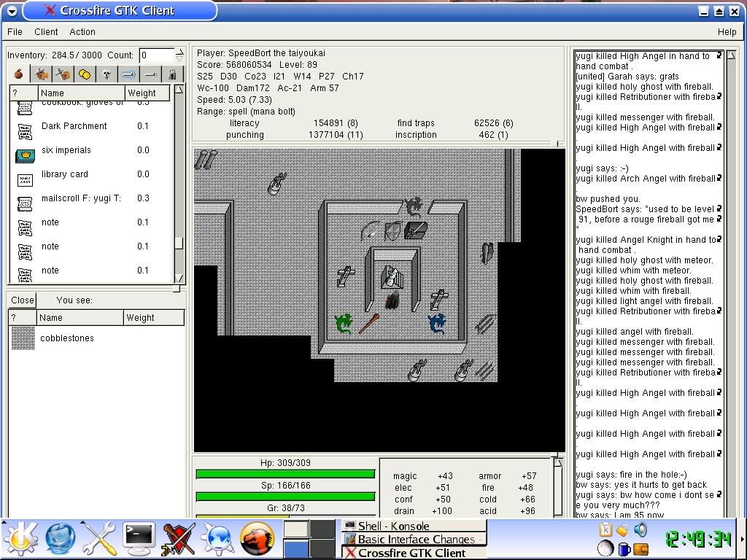Image resolution: width=747 pixels, height=560 pixels.
Task: Click the player character on the stairs
Action: (x=392, y=277)
